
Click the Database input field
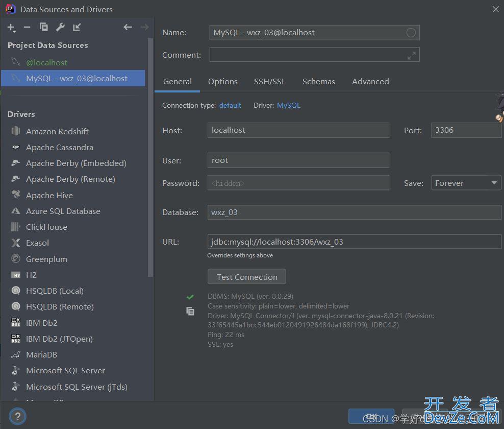click(354, 212)
